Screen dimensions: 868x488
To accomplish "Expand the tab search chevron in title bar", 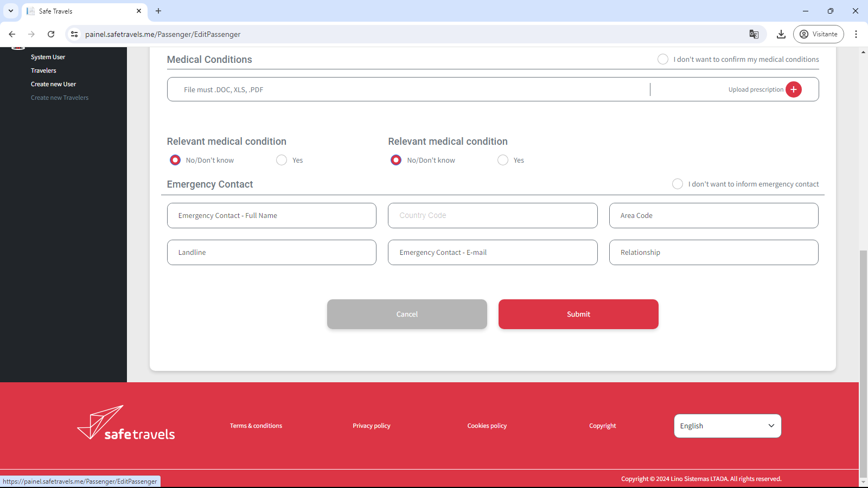I will pos(11,11).
